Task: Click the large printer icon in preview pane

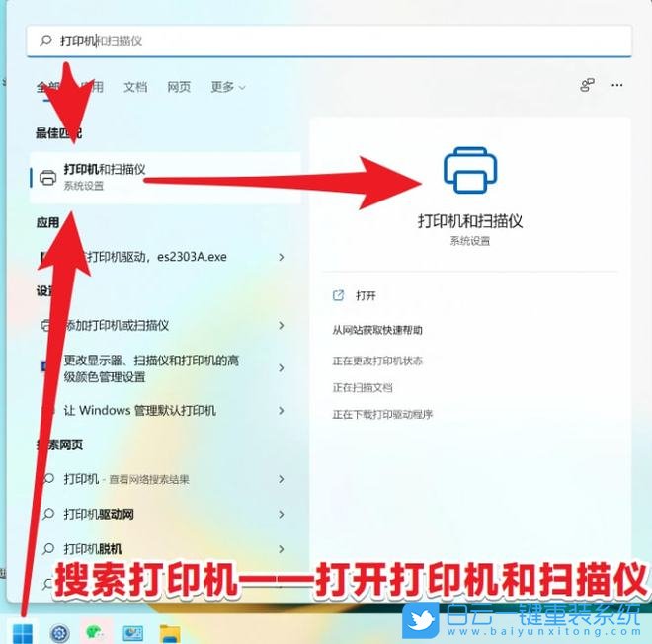Action: [x=470, y=170]
